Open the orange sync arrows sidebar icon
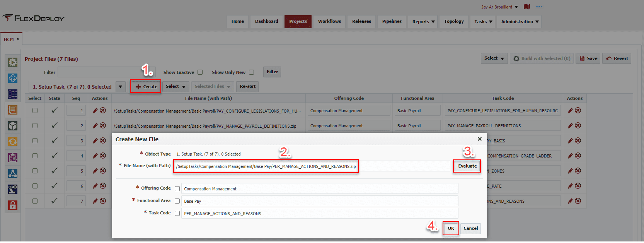644x243 pixels. click(13, 142)
